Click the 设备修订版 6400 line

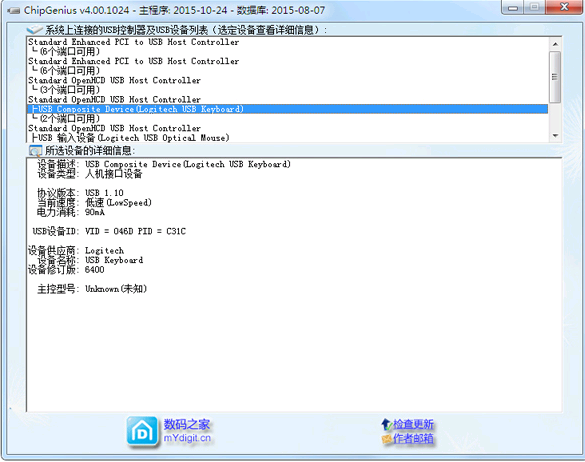click(66, 269)
